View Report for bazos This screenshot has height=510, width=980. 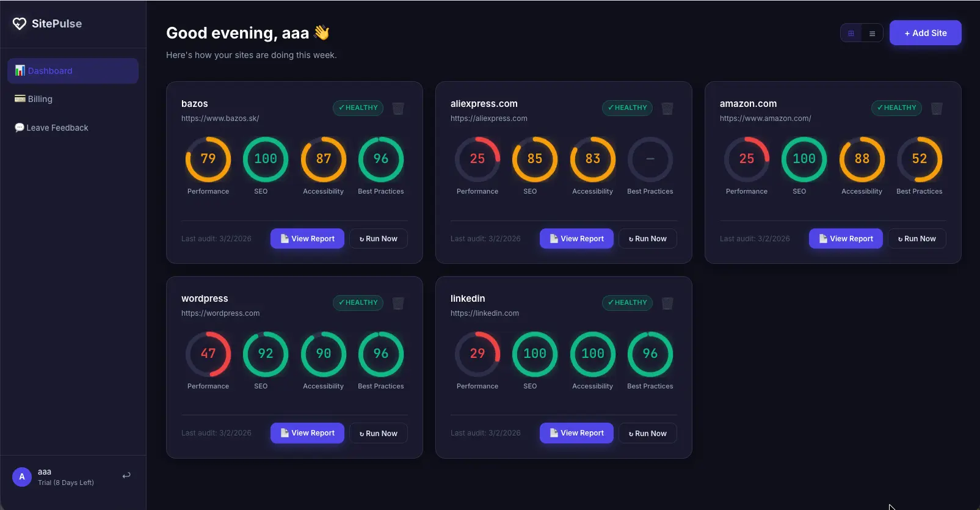tap(307, 239)
